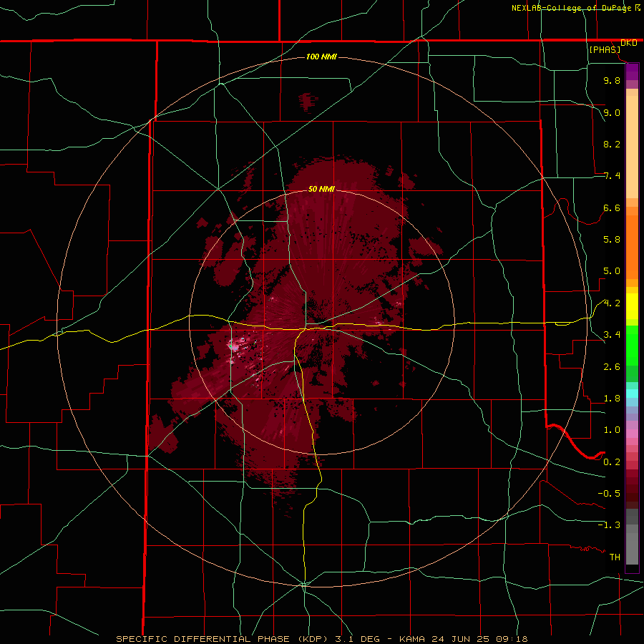Click the NEXLAB-College of DuPage credit text
This screenshot has height=644, width=644.
pos(572,8)
